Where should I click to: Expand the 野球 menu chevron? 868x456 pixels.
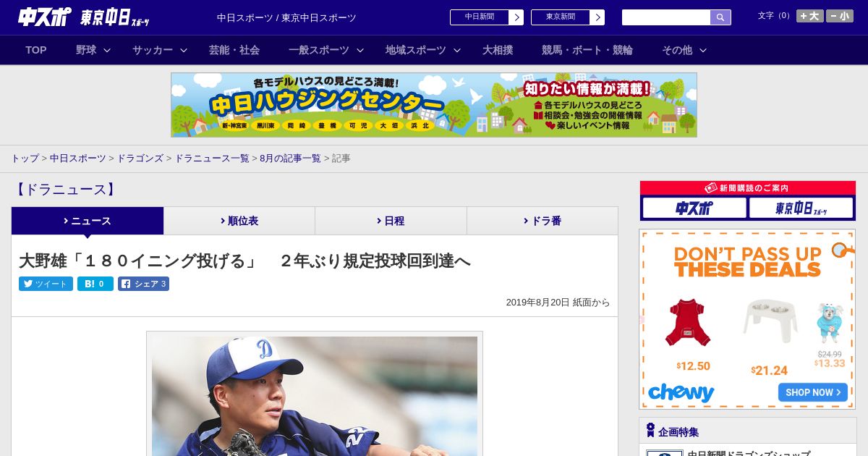click(x=107, y=50)
